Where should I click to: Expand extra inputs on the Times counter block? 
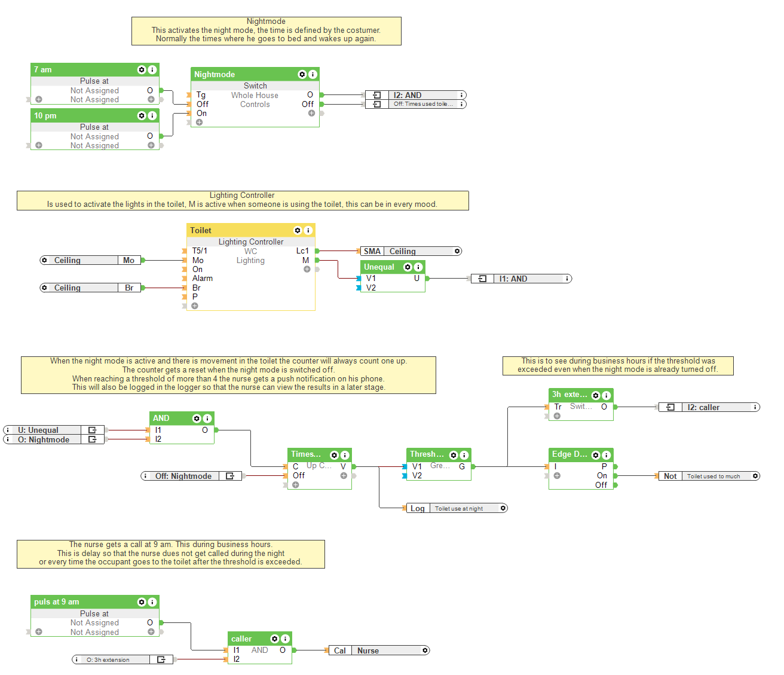[295, 485]
